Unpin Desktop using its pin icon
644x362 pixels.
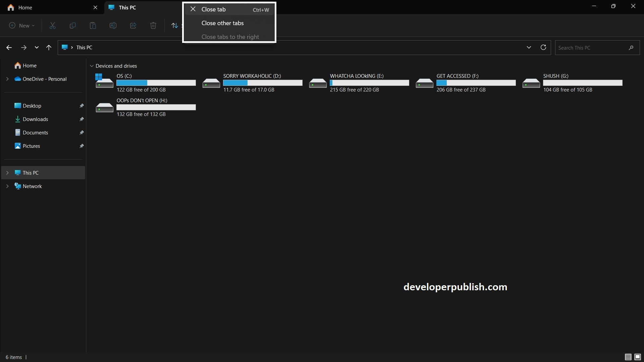(x=82, y=106)
